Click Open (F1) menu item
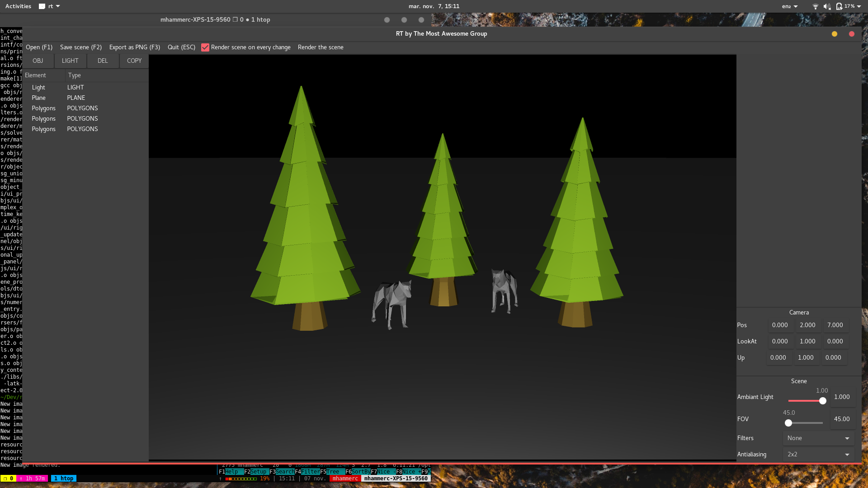The image size is (868, 488). pyautogui.click(x=39, y=47)
